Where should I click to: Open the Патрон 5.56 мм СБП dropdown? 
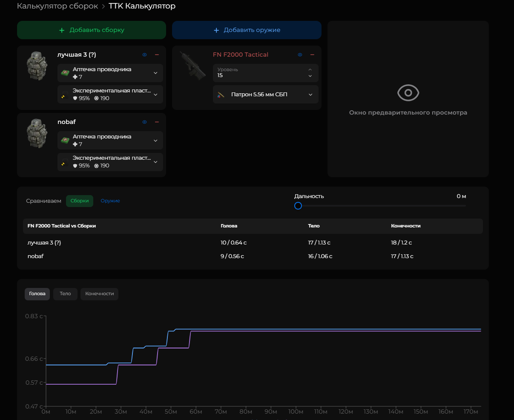(x=310, y=95)
